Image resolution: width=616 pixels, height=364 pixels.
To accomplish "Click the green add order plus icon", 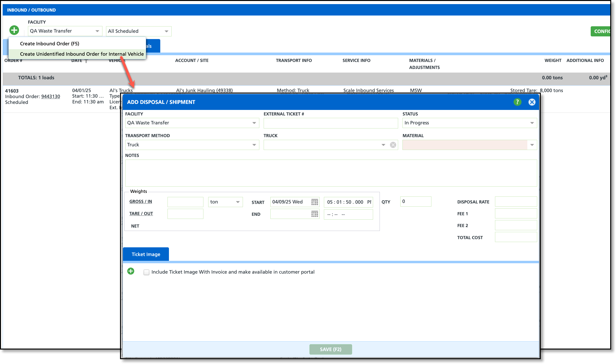I will pyautogui.click(x=14, y=30).
